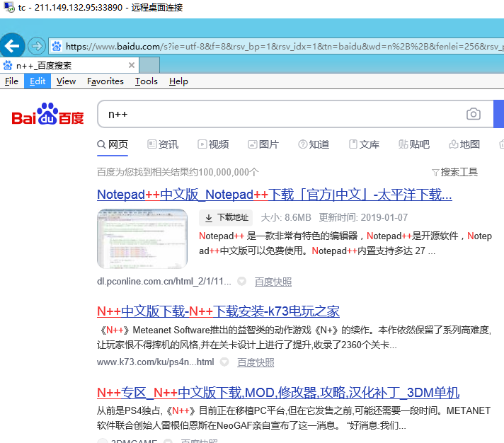The image size is (504, 443).
Task: Click the browser Back arrow button
Action: coord(12,47)
